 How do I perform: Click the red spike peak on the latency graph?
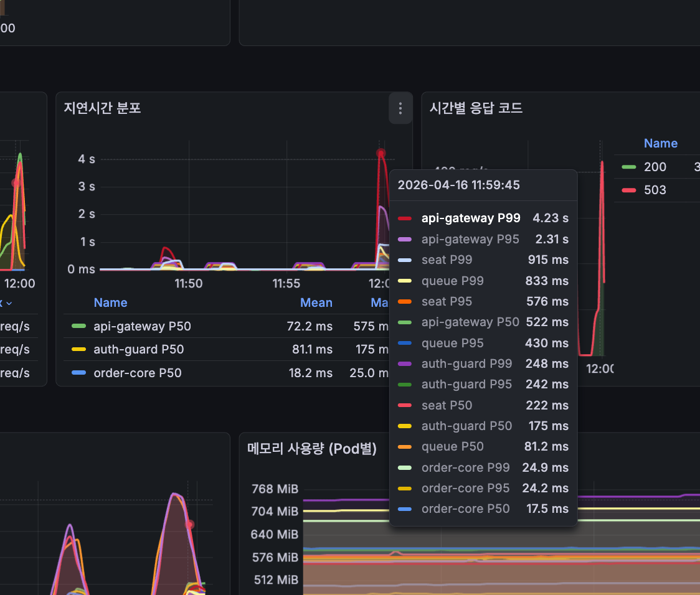pyautogui.click(x=381, y=152)
